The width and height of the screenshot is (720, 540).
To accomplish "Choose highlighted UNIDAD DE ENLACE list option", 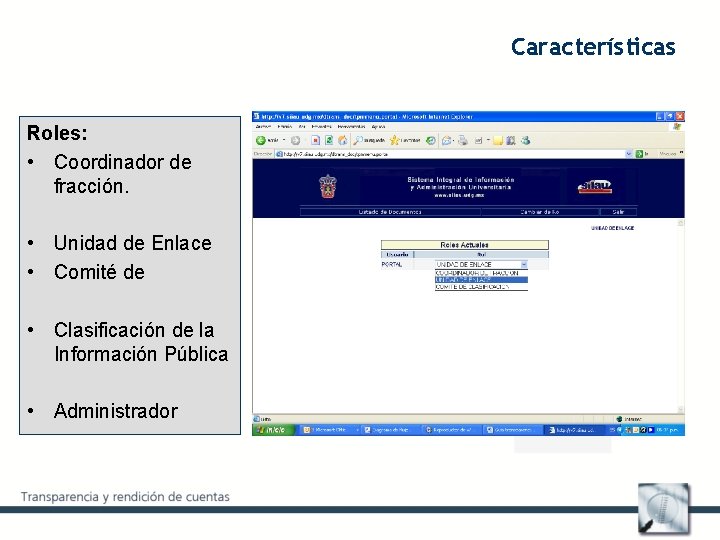I will click(481, 280).
